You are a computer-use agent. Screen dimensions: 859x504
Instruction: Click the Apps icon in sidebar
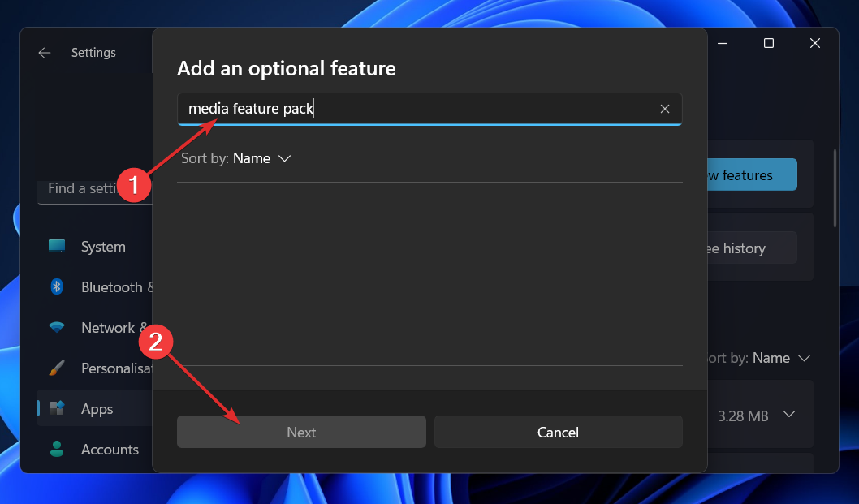(x=57, y=407)
